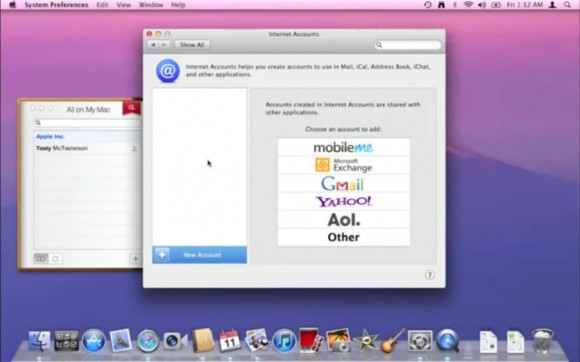Image resolution: width=580 pixels, height=362 pixels.
Task: Click the red groups bookmark in Address Book
Action: coord(131,108)
